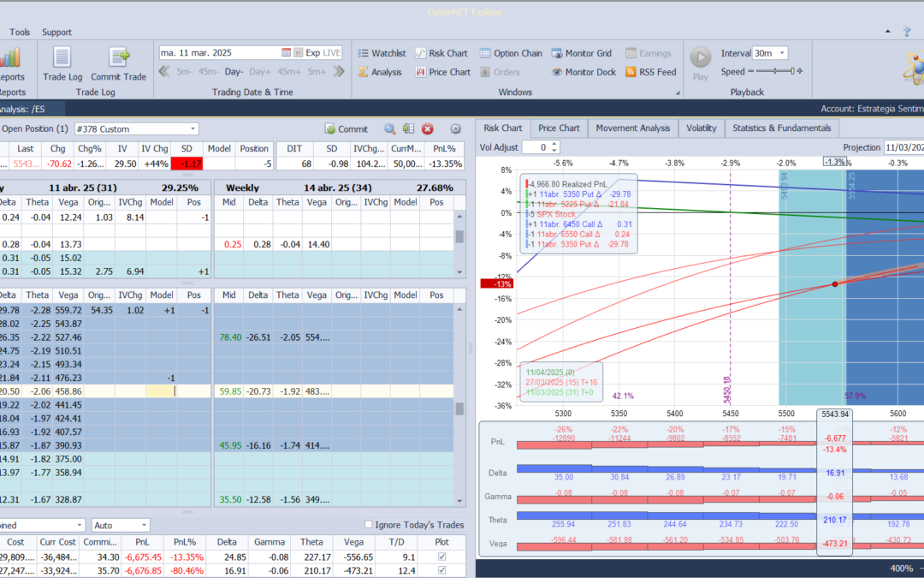Open Price Chart from Windows ribbon group
The image size is (924, 578).
tap(443, 72)
